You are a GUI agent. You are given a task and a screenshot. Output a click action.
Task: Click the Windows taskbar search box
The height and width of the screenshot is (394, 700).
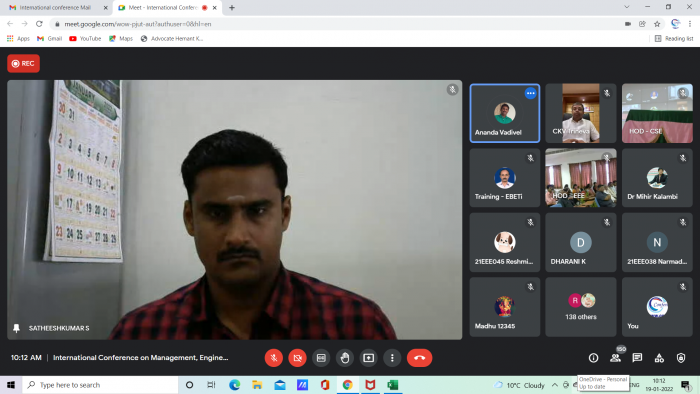click(100, 385)
